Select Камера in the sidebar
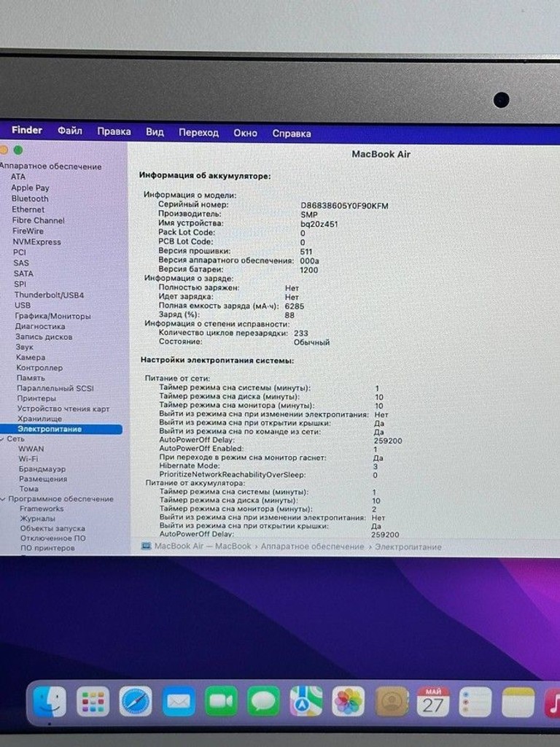This screenshot has width=560, height=747. coord(31,357)
